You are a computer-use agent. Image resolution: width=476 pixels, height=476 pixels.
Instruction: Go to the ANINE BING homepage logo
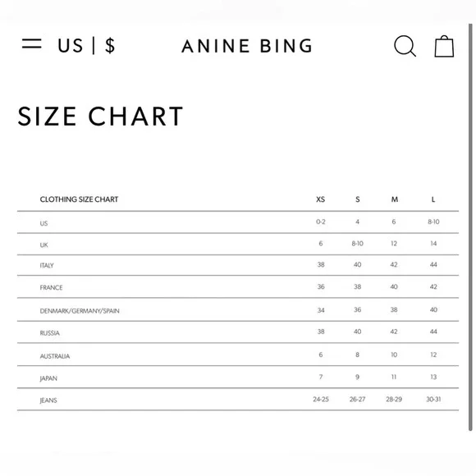pos(247,46)
